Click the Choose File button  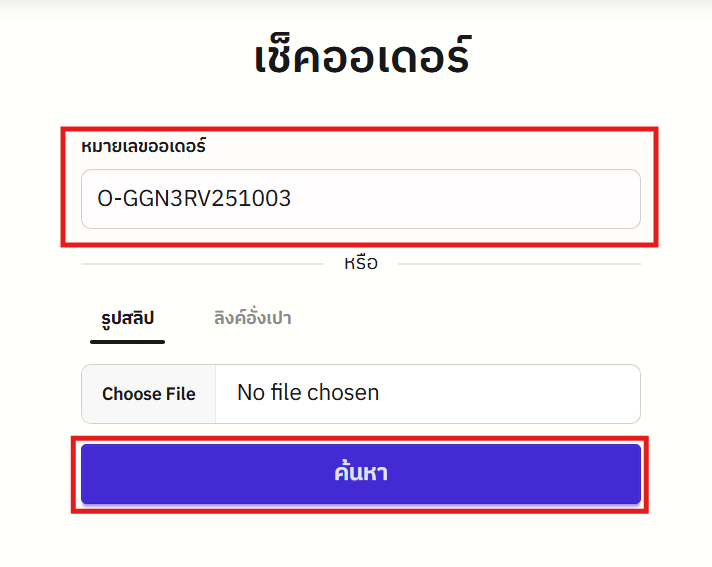[148, 393]
